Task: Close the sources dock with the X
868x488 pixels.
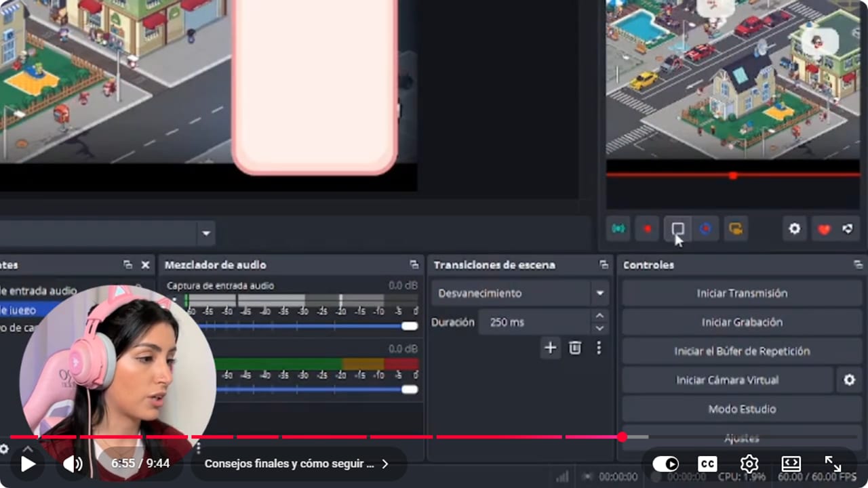Action: point(145,265)
